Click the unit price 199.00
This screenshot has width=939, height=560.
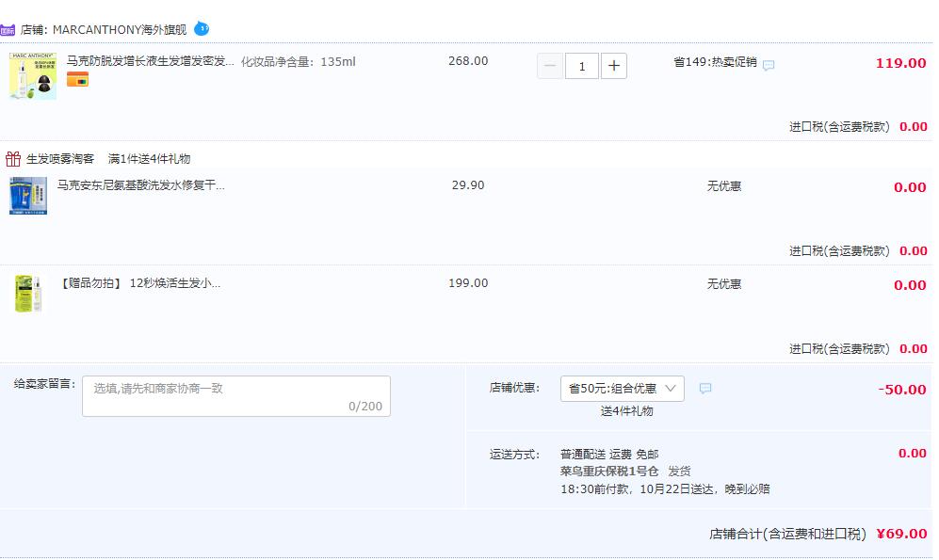[x=468, y=283]
